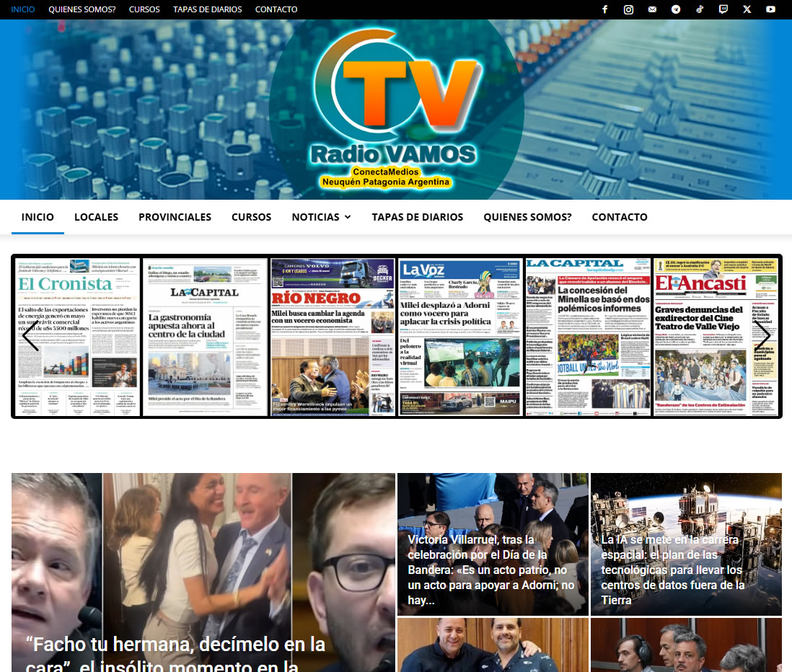Open the El Cronista newspaper cover
This screenshot has width=792, height=672.
[77, 337]
